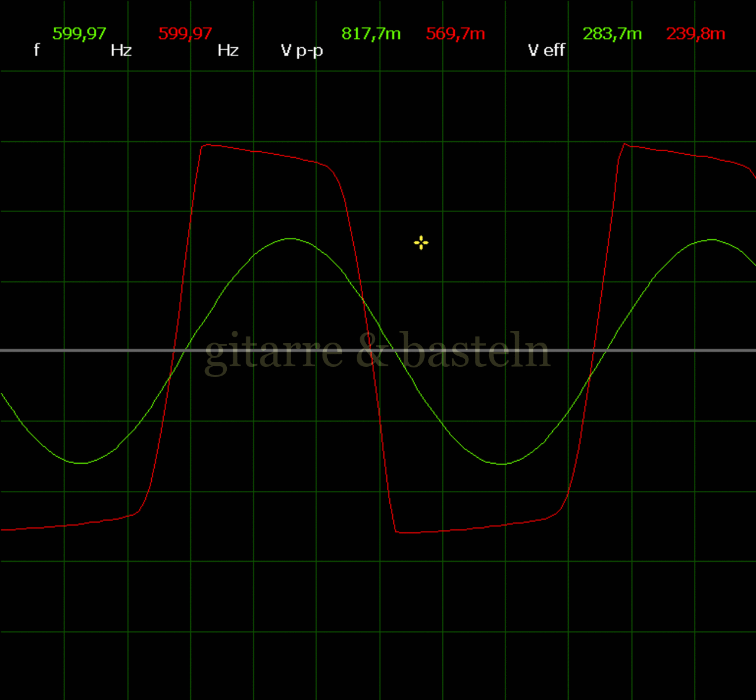This screenshot has width=756, height=700.
Task: Click the second top peak of red waveform
Action: click(625, 144)
